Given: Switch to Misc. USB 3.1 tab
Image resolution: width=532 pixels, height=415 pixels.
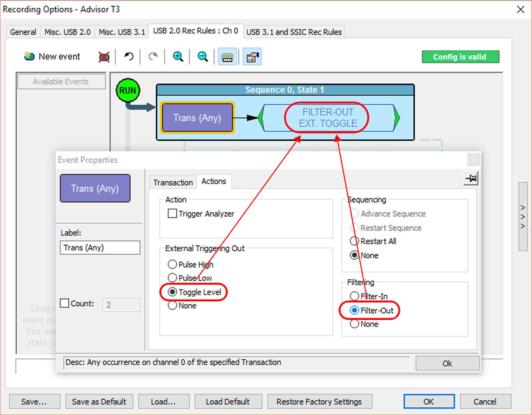Looking at the screenshot, I should (122, 32).
